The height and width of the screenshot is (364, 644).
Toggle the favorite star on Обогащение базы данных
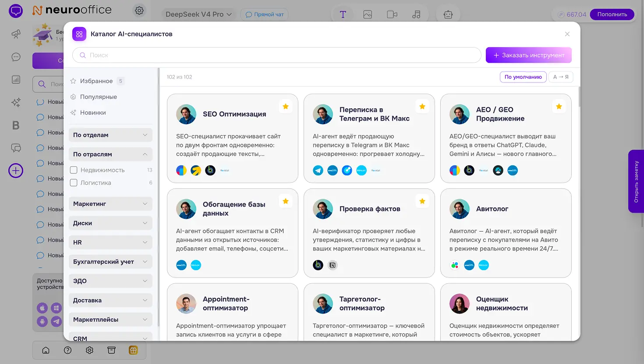coord(286,201)
